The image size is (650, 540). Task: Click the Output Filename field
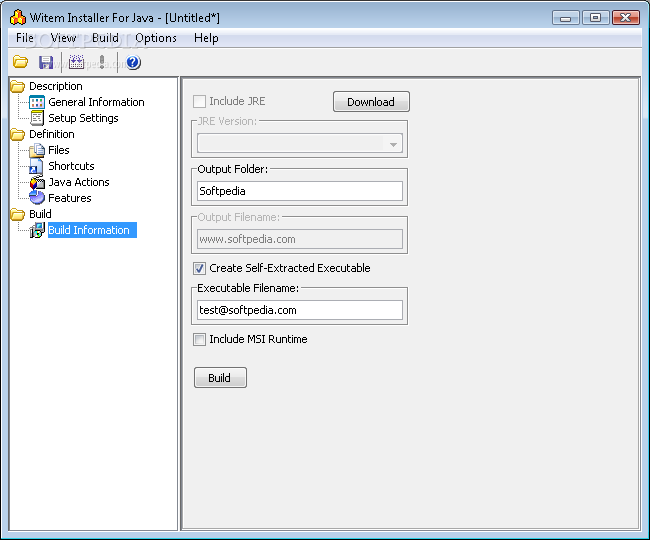click(300, 239)
